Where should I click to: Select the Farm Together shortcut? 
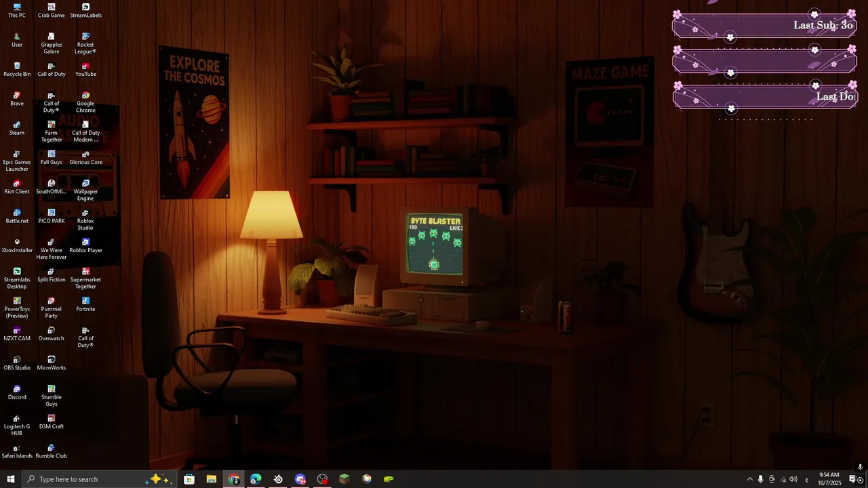tap(52, 131)
